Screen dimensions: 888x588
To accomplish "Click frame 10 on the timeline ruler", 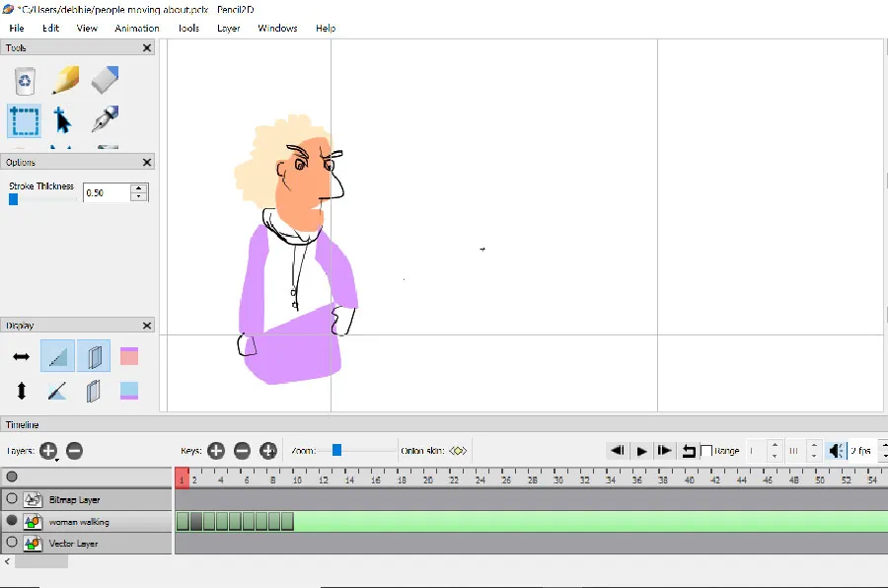I will click(298, 479).
